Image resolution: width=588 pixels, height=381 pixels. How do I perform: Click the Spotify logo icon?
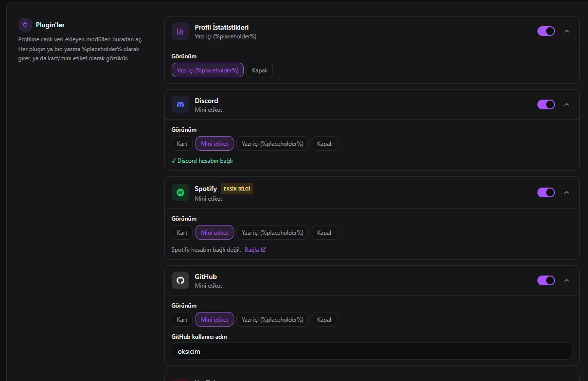180,192
